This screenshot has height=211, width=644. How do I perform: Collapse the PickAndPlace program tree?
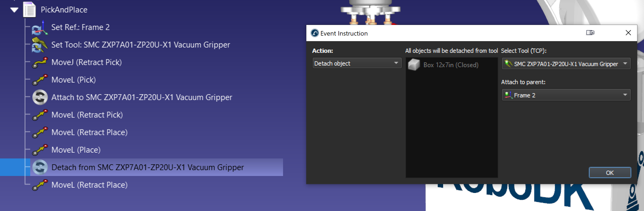tap(14, 10)
